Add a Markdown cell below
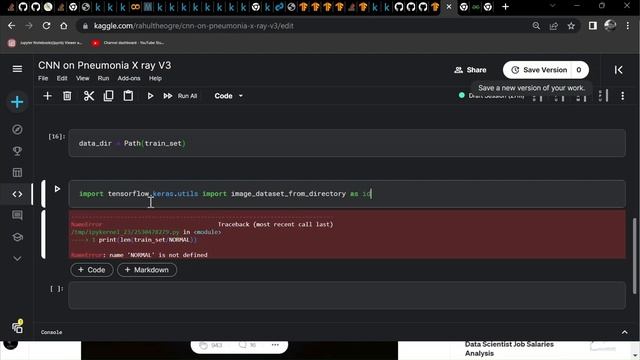Image resolution: width=640 pixels, height=360 pixels. click(147, 270)
